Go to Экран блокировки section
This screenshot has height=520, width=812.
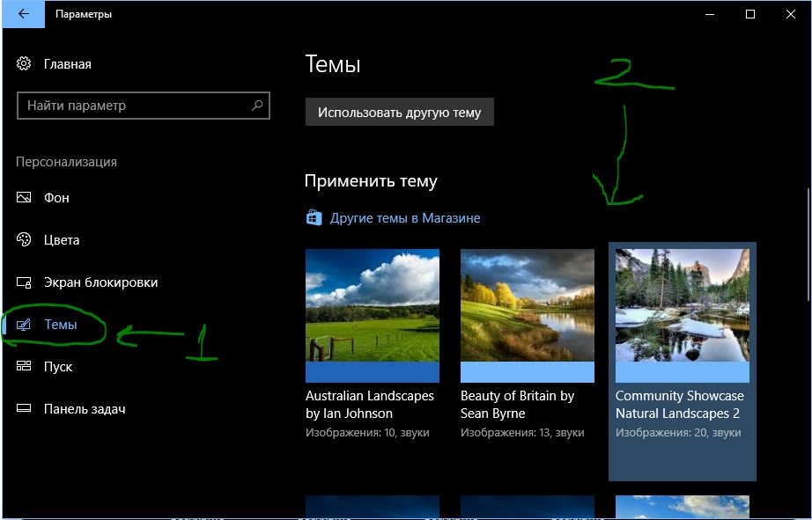pyautogui.click(x=101, y=282)
